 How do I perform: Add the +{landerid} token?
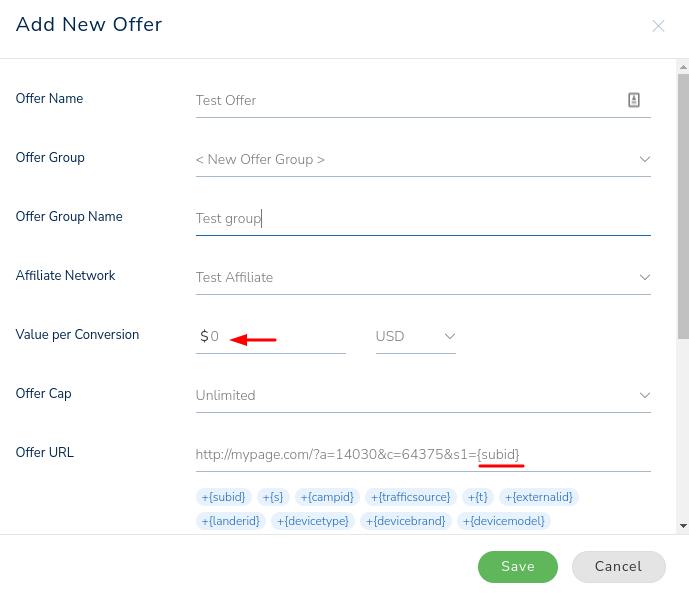coord(231,521)
